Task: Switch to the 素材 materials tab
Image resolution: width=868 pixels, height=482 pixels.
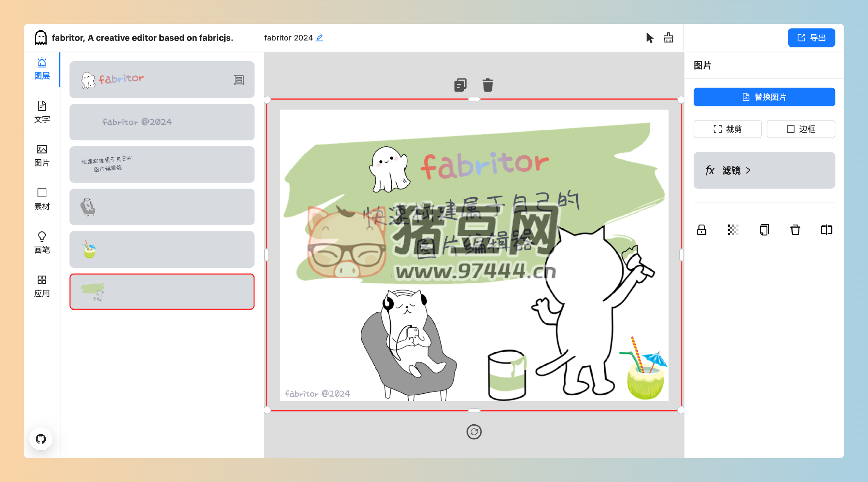Action: (42, 199)
